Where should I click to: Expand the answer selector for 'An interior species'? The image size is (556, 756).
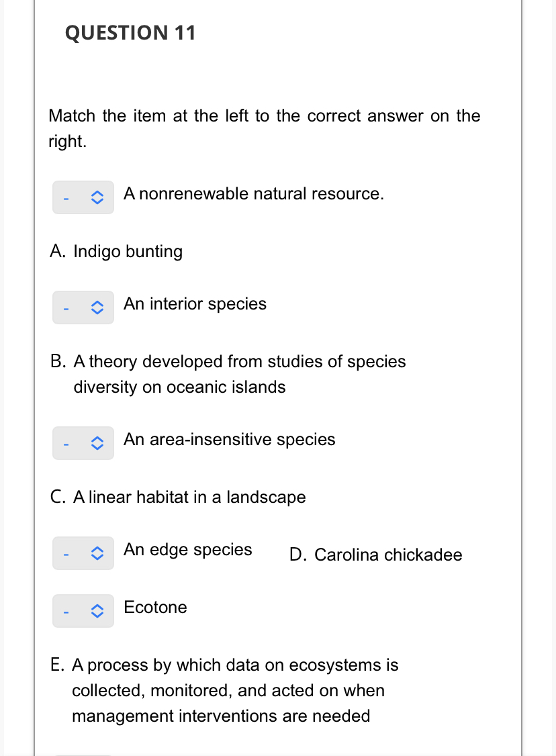click(x=83, y=308)
